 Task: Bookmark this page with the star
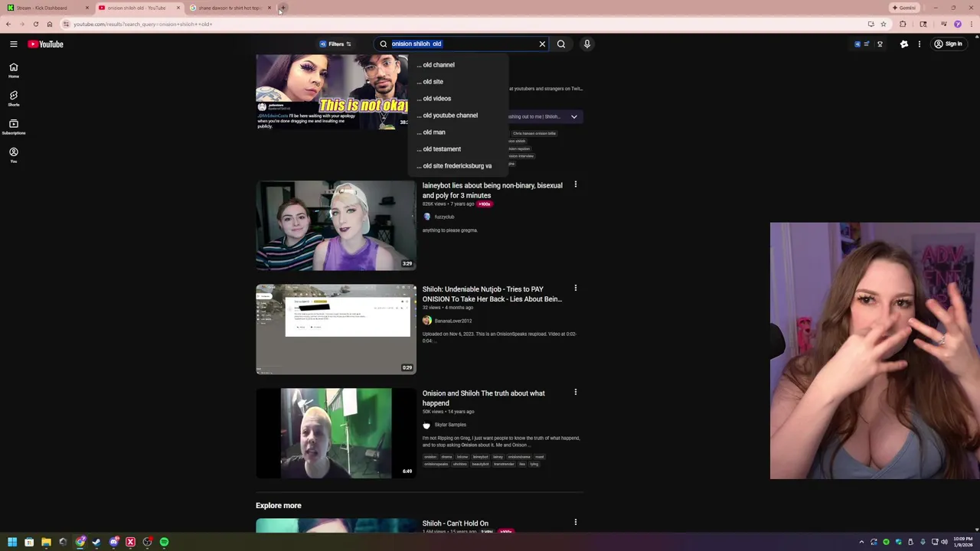pyautogui.click(x=884, y=24)
